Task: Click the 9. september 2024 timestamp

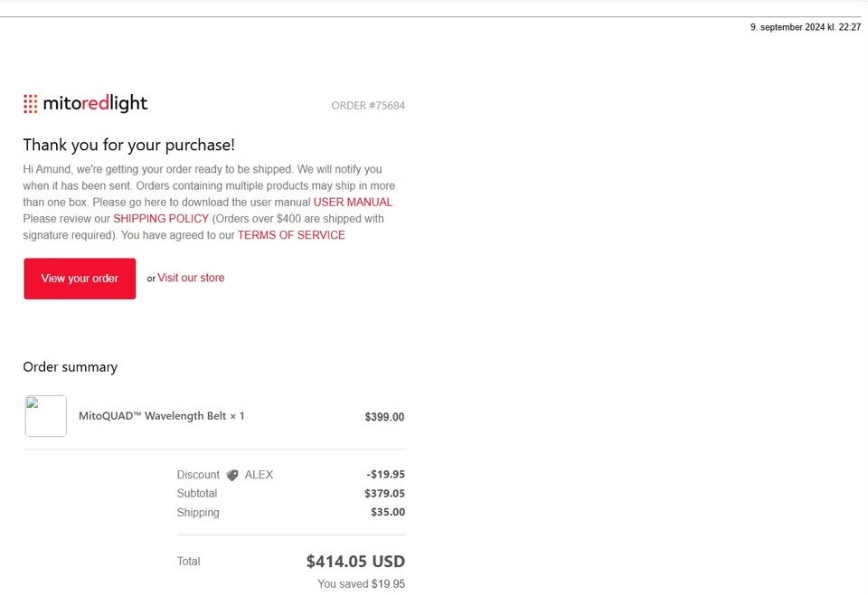Action: click(806, 28)
